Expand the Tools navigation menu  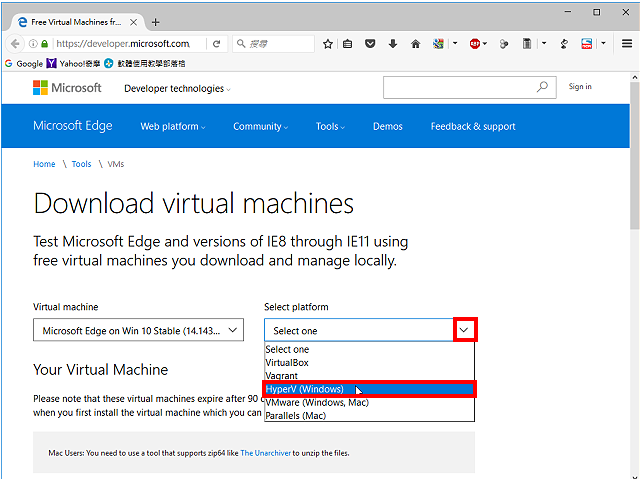coord(330,126)
